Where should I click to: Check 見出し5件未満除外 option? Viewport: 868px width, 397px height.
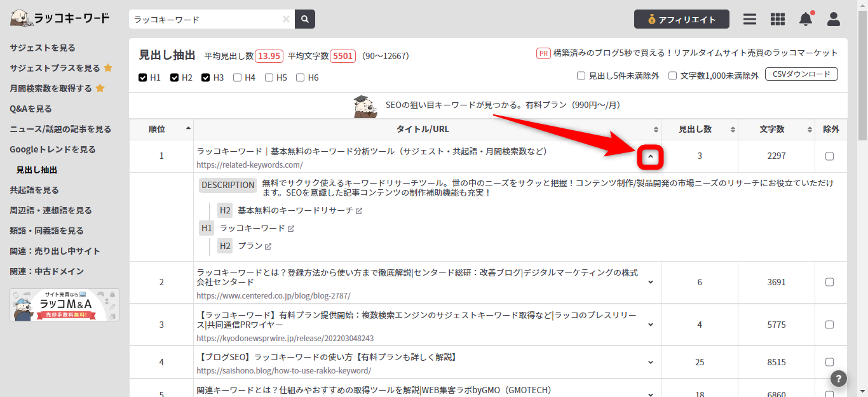(581, 76)
